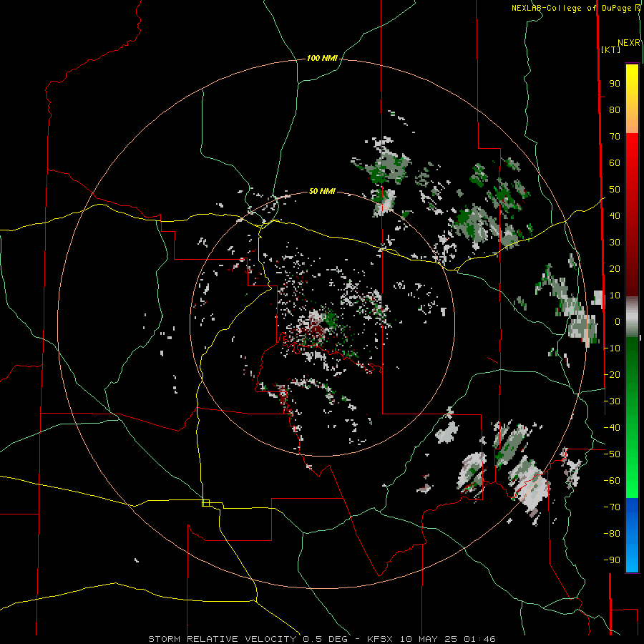The height and width of the screenshot is (644, 644).
Task: Click the "100 NMI" range ring label
Action: 322,59
